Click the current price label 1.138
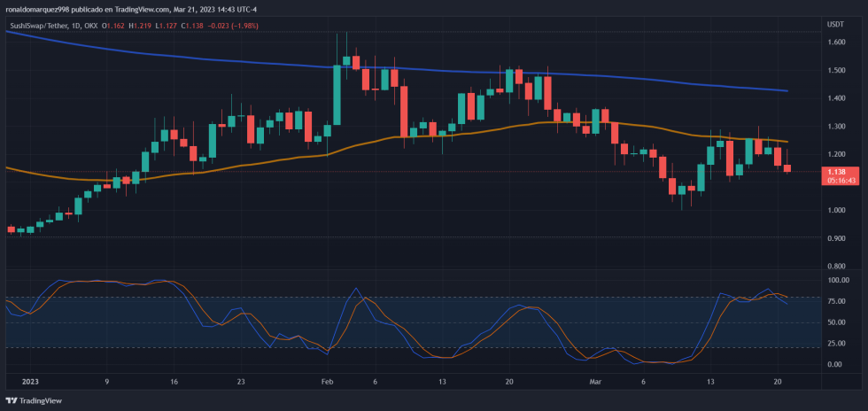 [x=835, y=171]
